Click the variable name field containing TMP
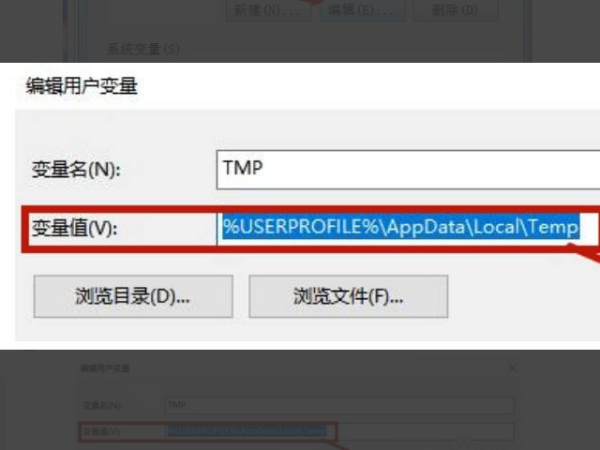The height and width of the screenshot is (450, 600). coord(408,170)
